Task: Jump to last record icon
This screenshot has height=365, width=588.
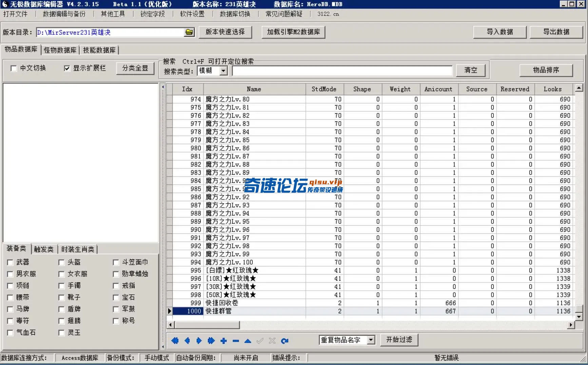Action: click(211, 341)
